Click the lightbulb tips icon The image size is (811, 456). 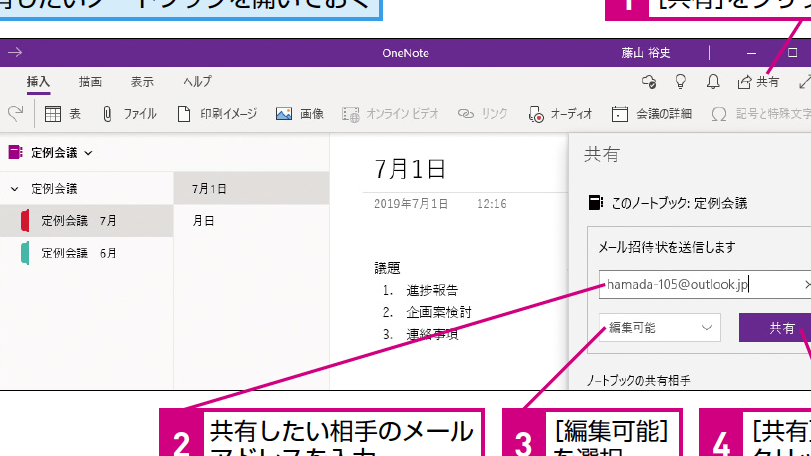(681, 82)
